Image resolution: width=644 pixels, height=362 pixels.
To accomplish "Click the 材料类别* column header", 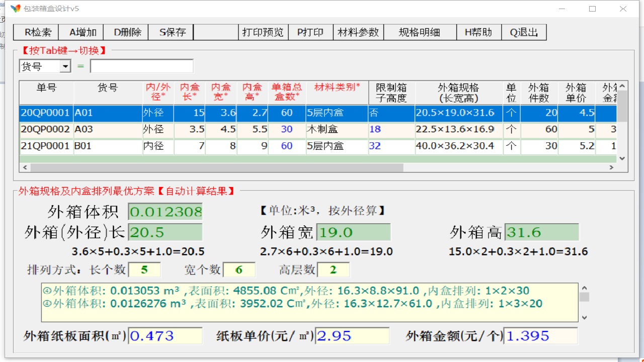I will (337, 93).
